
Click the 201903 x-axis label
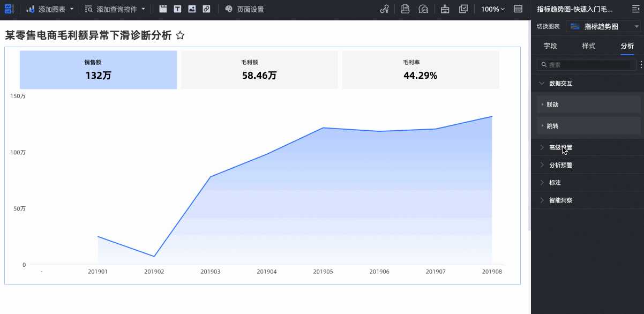click(x=211, y=272)
